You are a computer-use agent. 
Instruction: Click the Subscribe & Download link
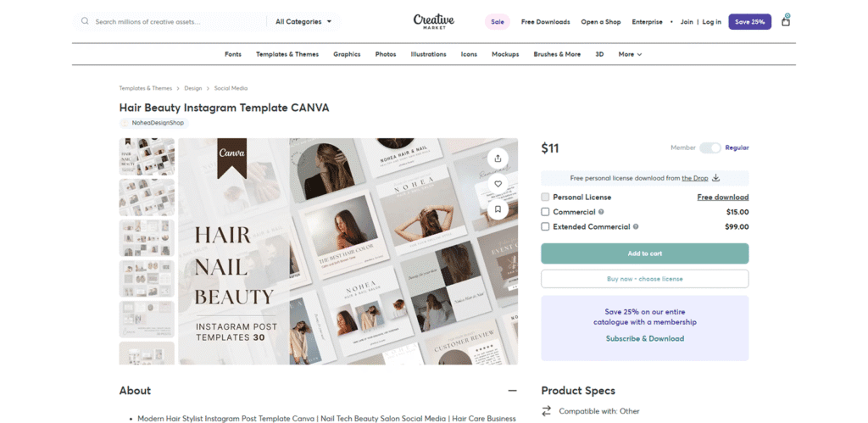pos(645,338)
